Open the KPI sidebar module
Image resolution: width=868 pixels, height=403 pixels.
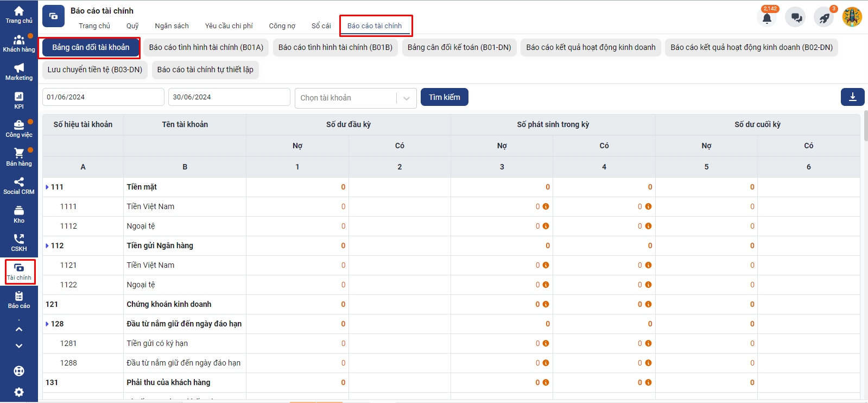pyautogui.click(x=19, y=100)
